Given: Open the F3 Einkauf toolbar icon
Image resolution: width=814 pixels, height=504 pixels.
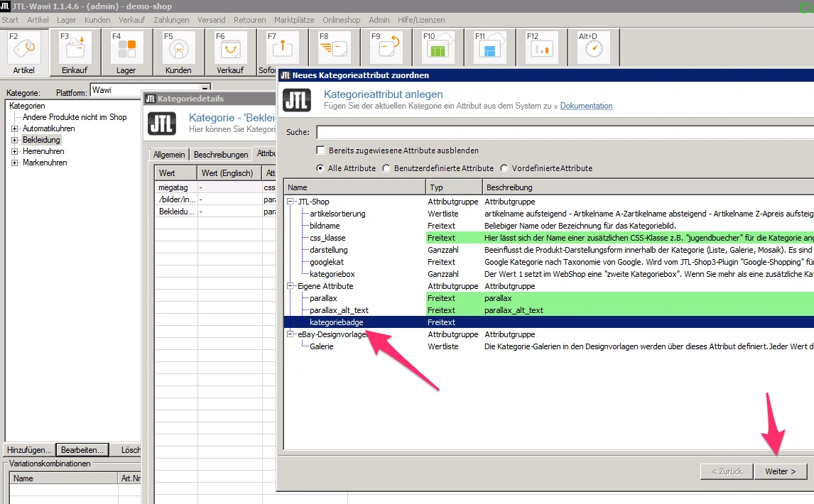Looking at the screenshot, I should (75, 53).
